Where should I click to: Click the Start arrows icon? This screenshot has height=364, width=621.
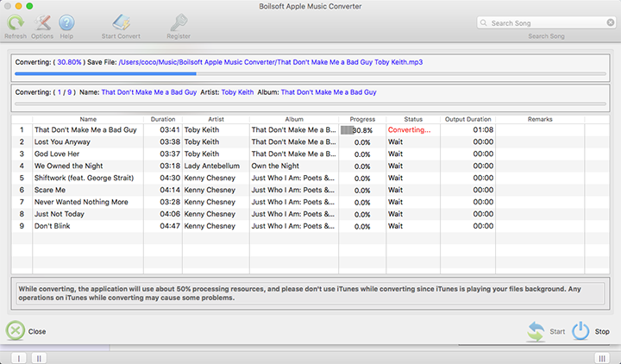(x=537, y=330)
